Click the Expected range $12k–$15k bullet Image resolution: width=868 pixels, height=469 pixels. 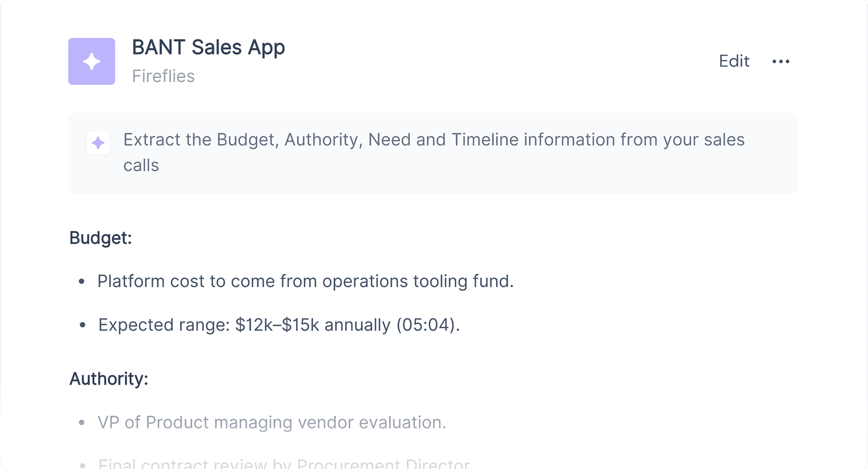click(279, 325)
